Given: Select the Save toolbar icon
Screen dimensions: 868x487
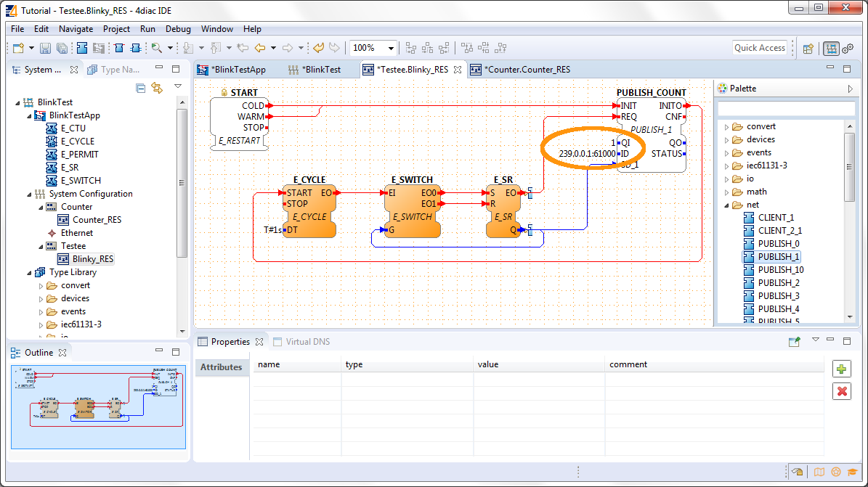Looking at the screenshot, I should [44, 49].
